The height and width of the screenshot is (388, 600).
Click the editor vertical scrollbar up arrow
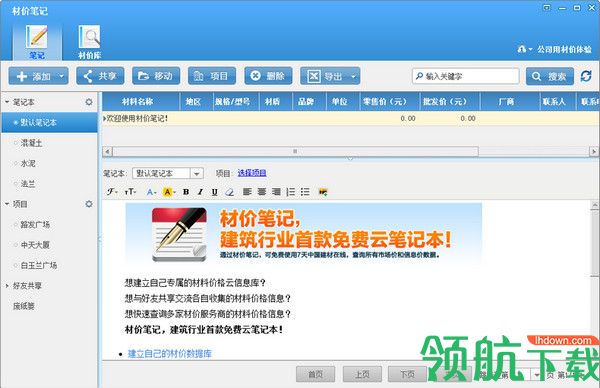[x=595, y=205]
